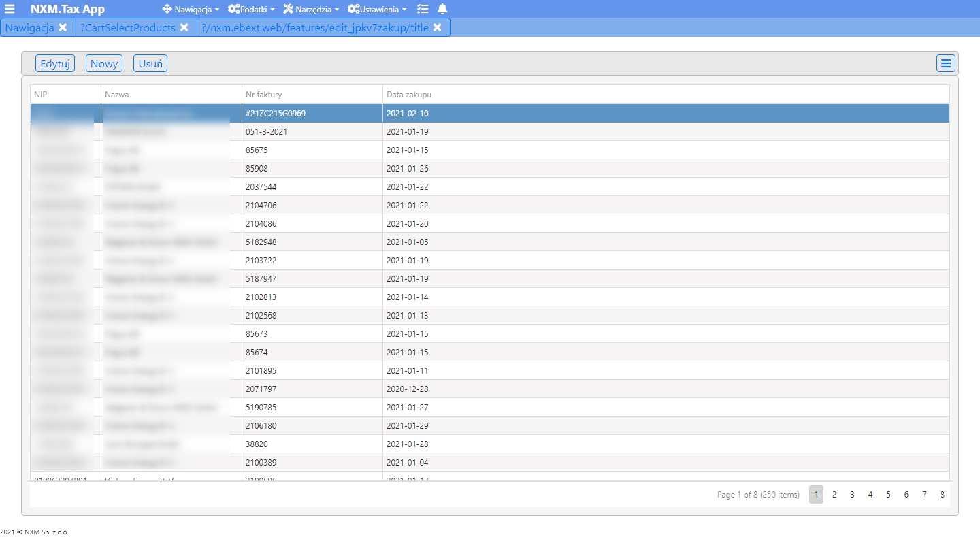Click purchase date 2021-01-28
This screenshot has height=537, width=980.
[666, 444]
